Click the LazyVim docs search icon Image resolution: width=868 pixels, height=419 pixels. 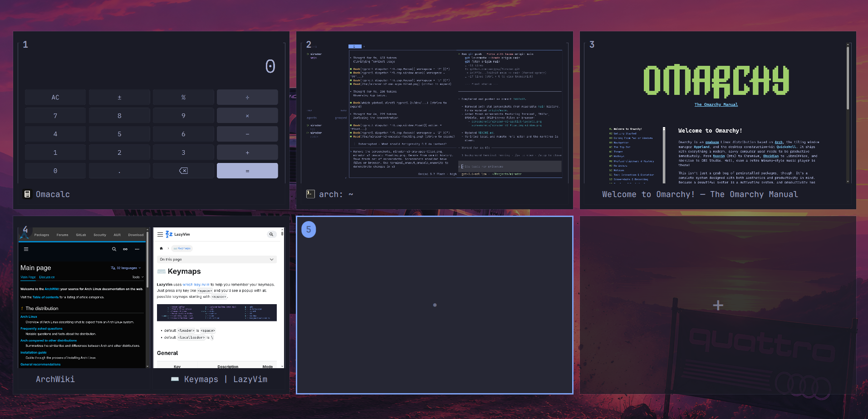pyautogui.click(x=271, y=235)
